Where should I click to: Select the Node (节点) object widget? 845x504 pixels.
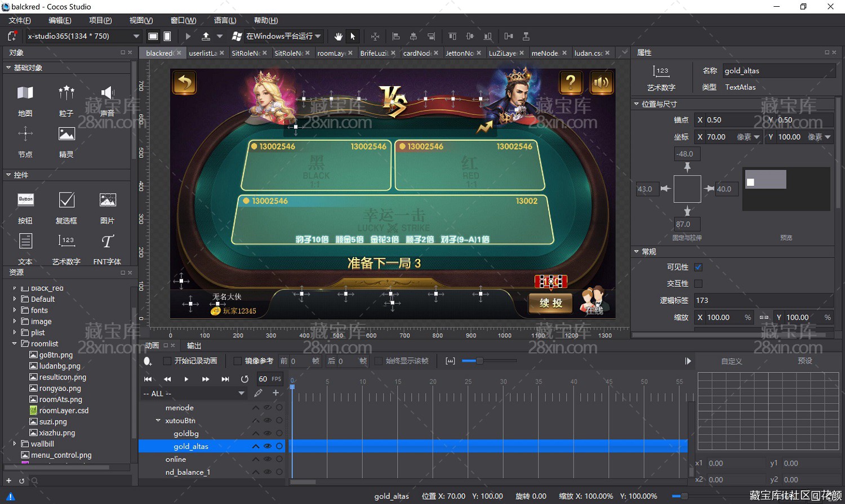point(25,141)
